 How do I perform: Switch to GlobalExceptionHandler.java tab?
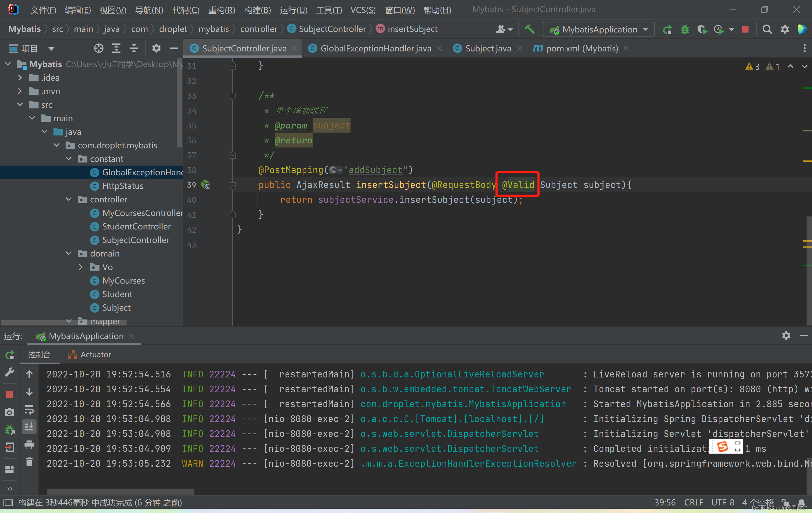pos(375,48)
